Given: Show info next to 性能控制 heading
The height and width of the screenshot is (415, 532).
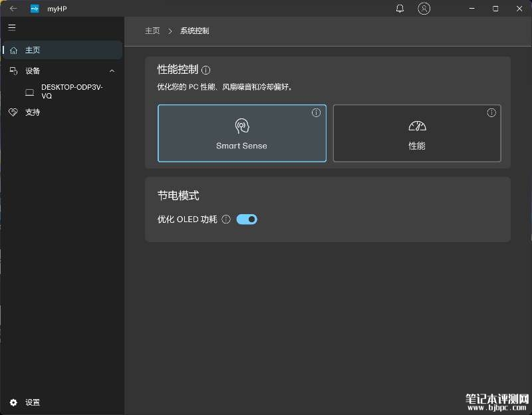Looking at the screenshot, I should tap(206, 70).
